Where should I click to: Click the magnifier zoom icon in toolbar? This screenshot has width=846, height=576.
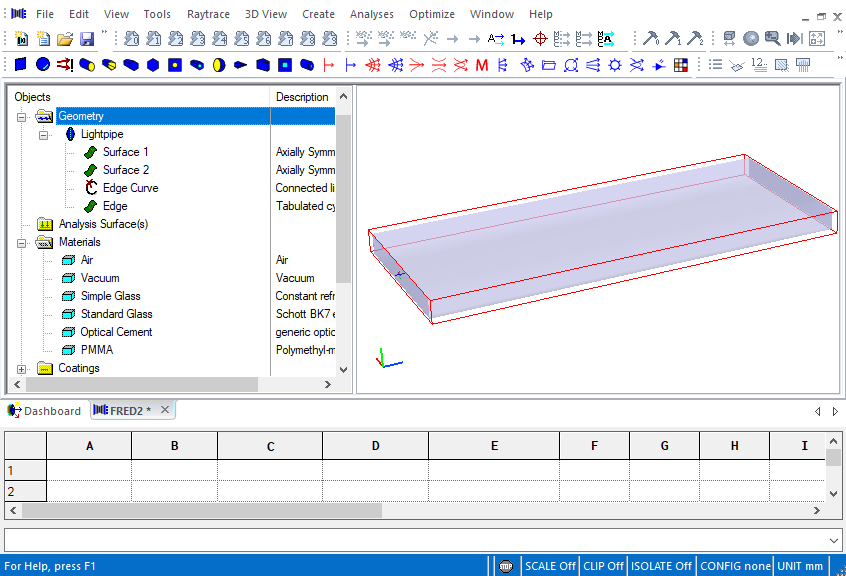click(x=772, y=39)
